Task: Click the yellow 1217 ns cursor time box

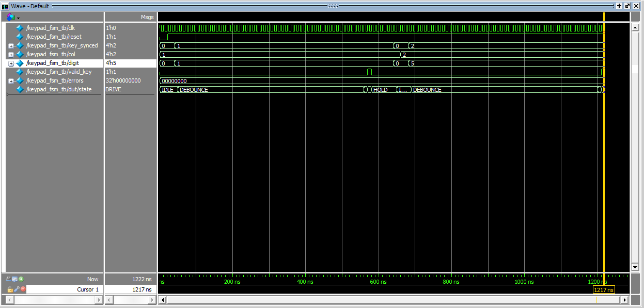Action: point(604,290)
